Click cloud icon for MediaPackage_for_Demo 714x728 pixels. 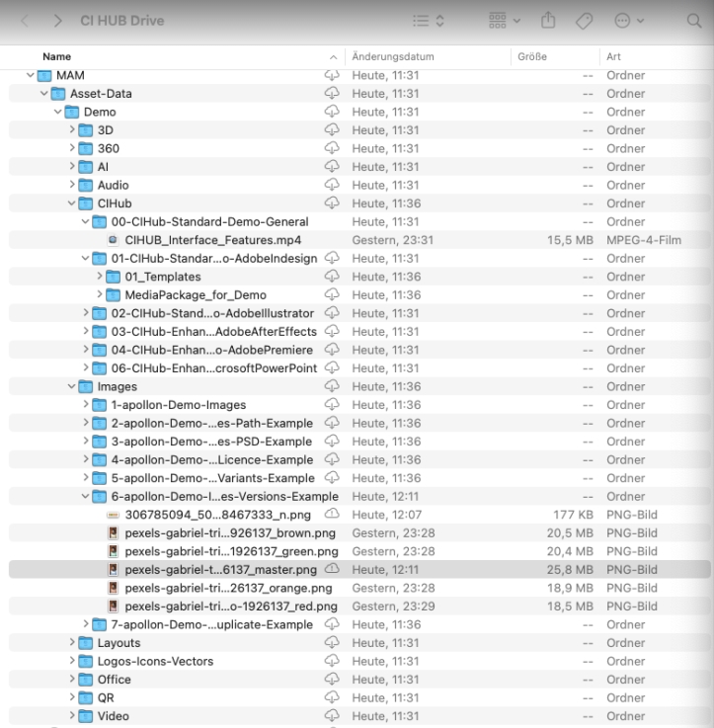[332, 294]
